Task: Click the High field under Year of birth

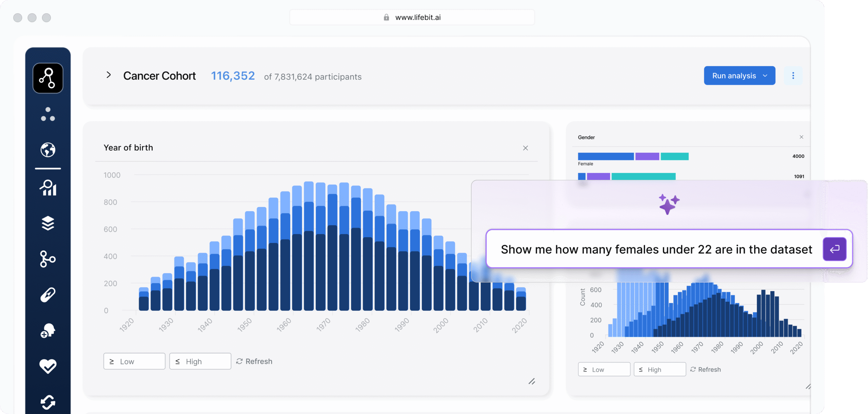Action: [x=200, y=361]
